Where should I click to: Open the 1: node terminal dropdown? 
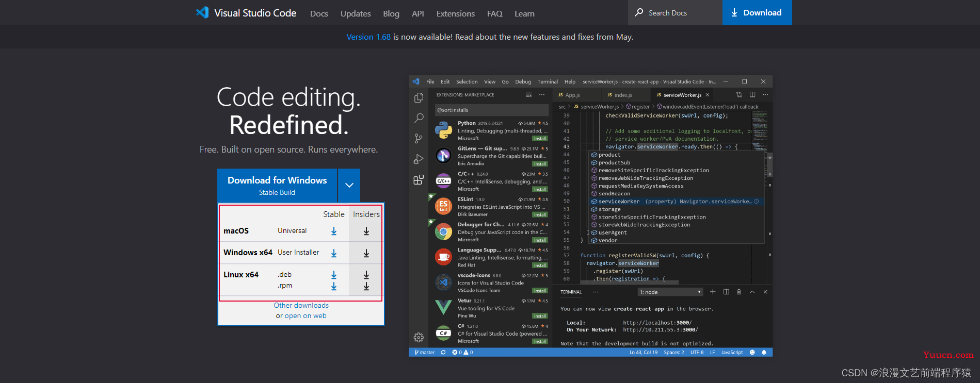tap(670, 292)
